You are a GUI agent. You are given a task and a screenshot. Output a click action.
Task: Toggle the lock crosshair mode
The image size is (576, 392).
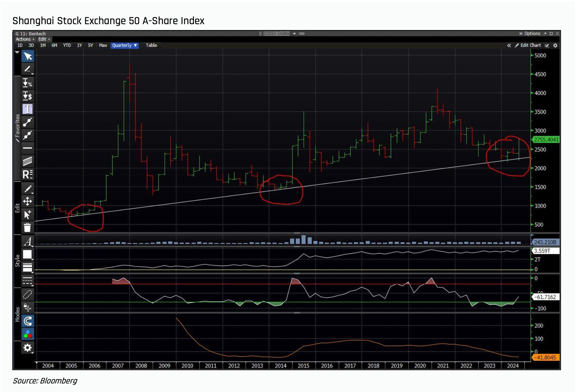[x=27, y=307]
